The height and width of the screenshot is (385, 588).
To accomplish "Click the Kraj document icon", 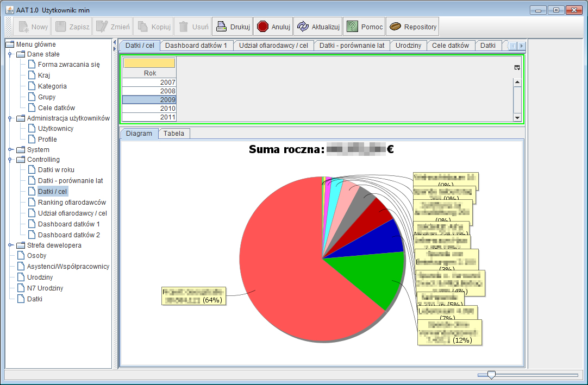I will [x=32, y=75].
